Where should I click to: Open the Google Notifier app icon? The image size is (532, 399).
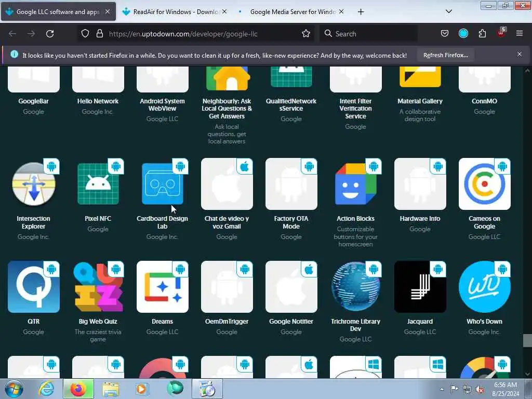coord(291,287)
